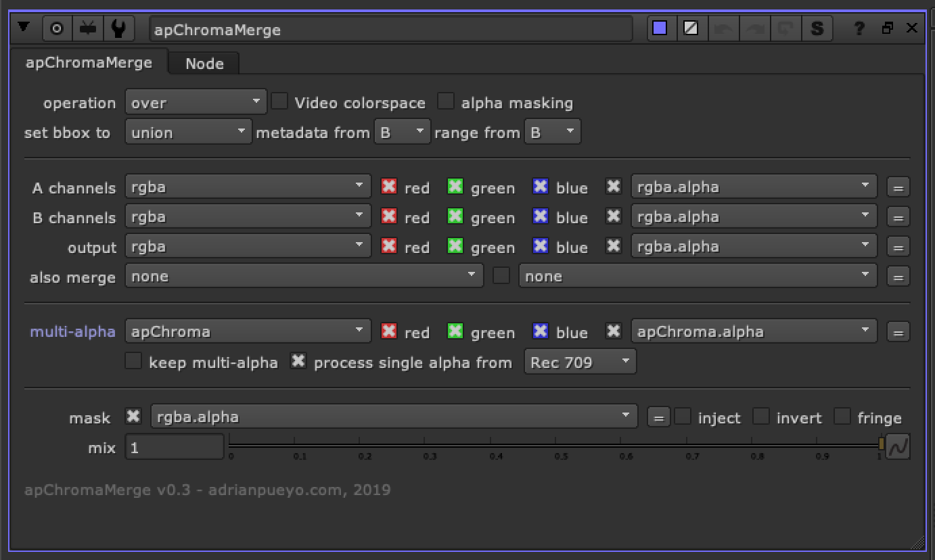Click the diagonal-striped GL color swatch icon
Image resolution: width=935 pixels, height=560 pixels.
point(691,28)
